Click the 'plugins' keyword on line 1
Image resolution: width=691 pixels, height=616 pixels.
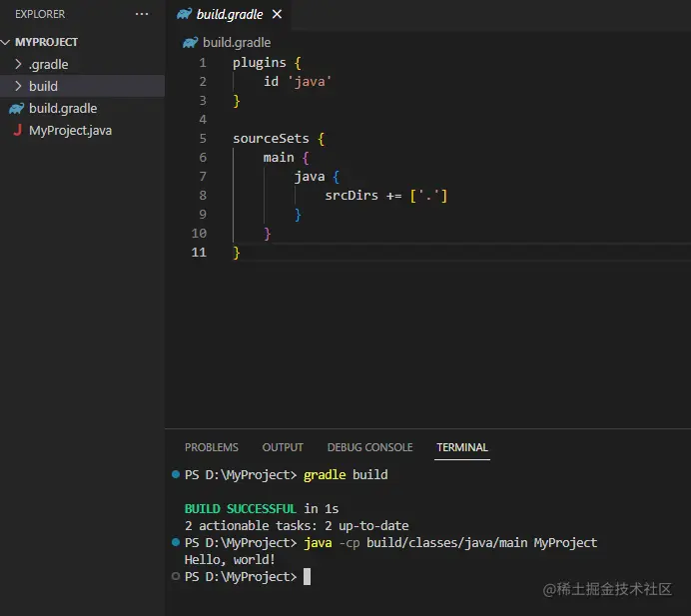click(x=260, y=63)
